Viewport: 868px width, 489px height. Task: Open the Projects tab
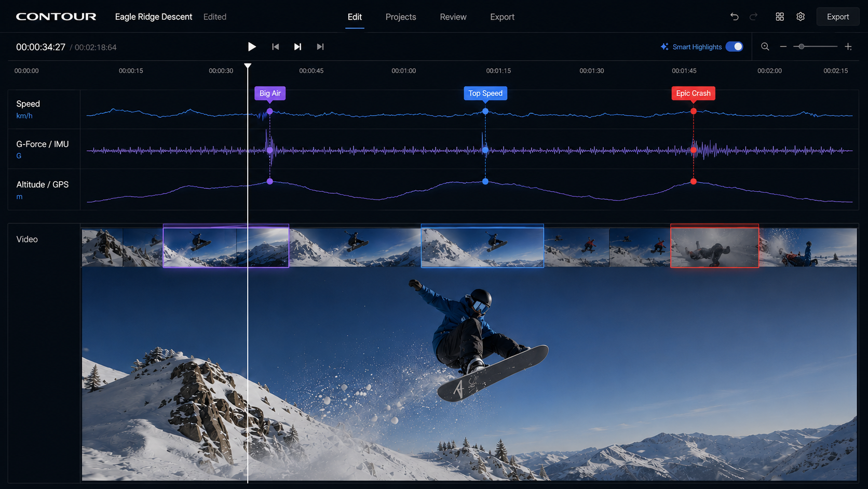(x=401, y=17)
